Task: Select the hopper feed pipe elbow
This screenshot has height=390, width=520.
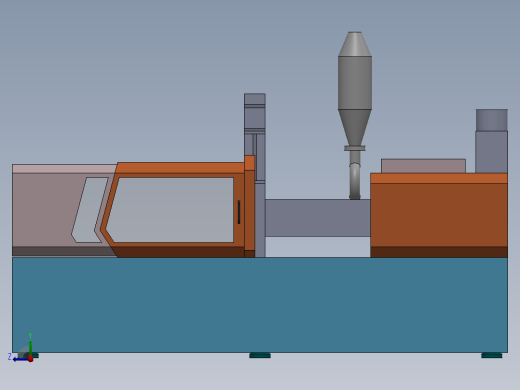Action: 355,180
